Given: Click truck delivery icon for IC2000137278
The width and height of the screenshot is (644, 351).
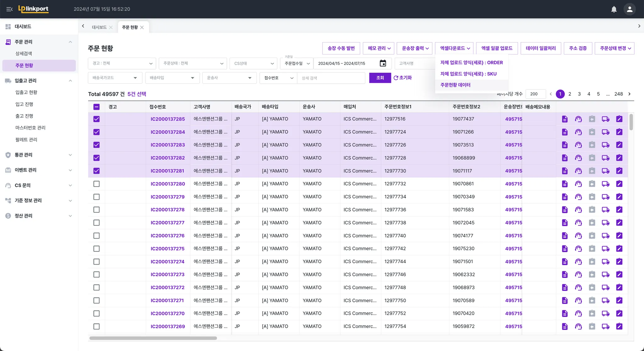Looking at the screenshot, I should point(605,210).
